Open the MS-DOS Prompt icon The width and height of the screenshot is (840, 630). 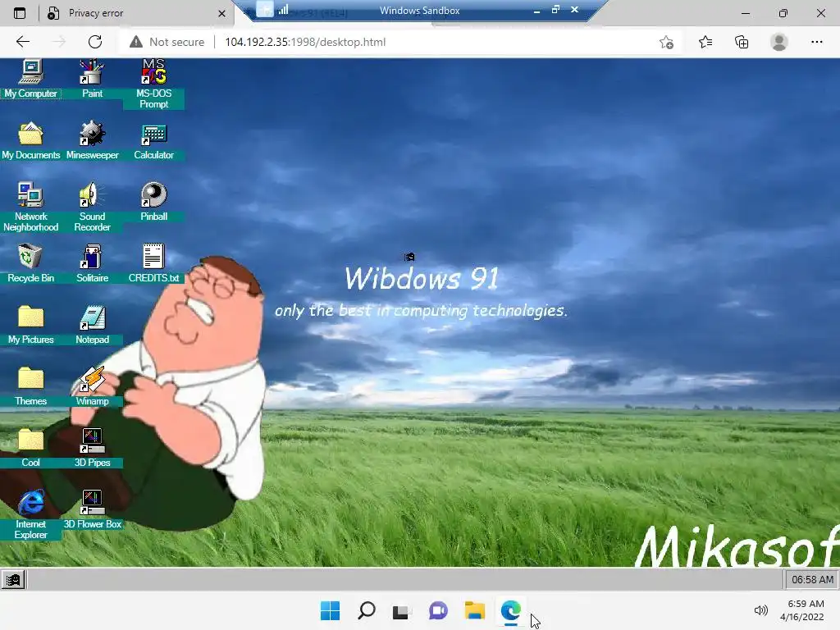tap(153, 84)
